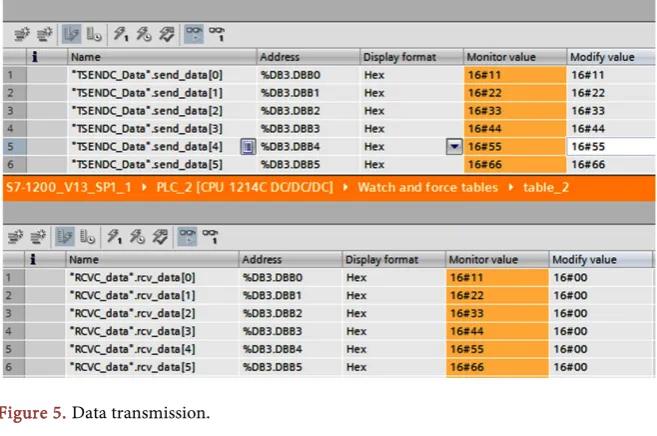Screen dimensions: 657x436
Task: Click Modify with trigger icon in upper toolbar
Action: point(144,34)
